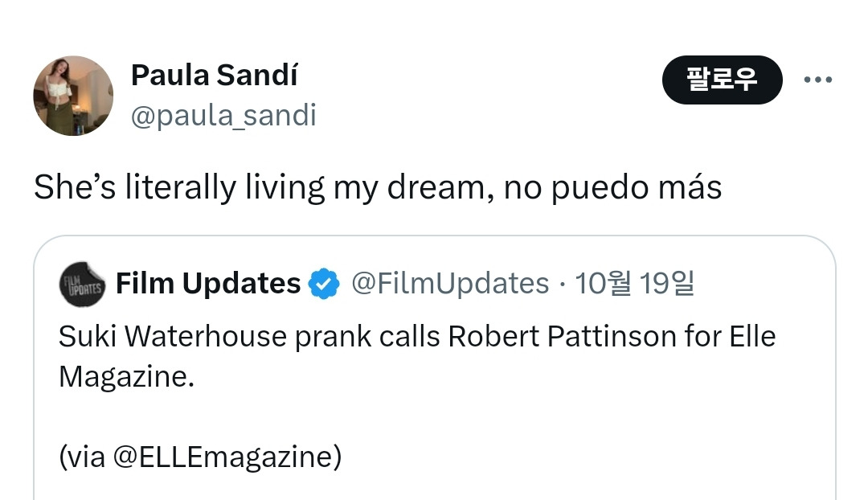Visit the @FilmUpdates handle
Screen dimensions: 868x500
click(x=450, y=284)
